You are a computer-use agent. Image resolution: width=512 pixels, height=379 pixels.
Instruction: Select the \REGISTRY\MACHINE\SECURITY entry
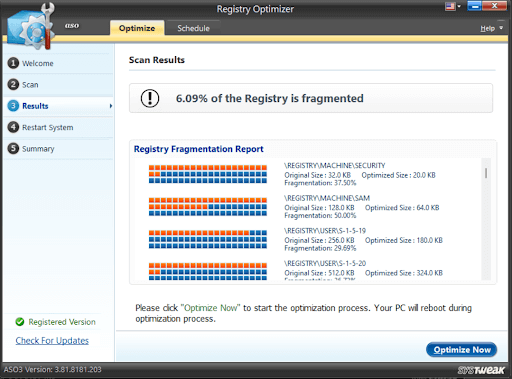pos(335,166)
